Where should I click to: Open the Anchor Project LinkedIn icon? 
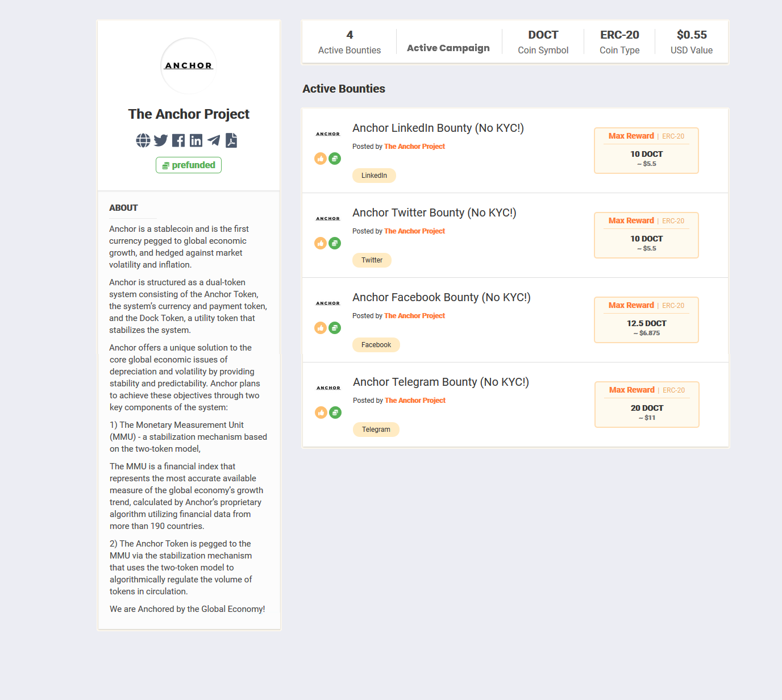click(196, 140)
